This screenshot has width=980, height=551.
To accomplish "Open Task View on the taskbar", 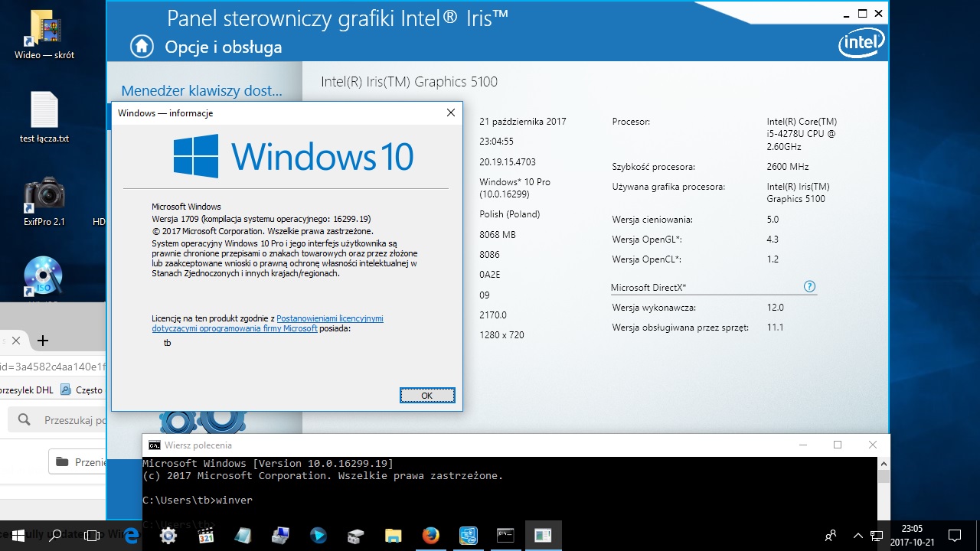I will point(92,536).
